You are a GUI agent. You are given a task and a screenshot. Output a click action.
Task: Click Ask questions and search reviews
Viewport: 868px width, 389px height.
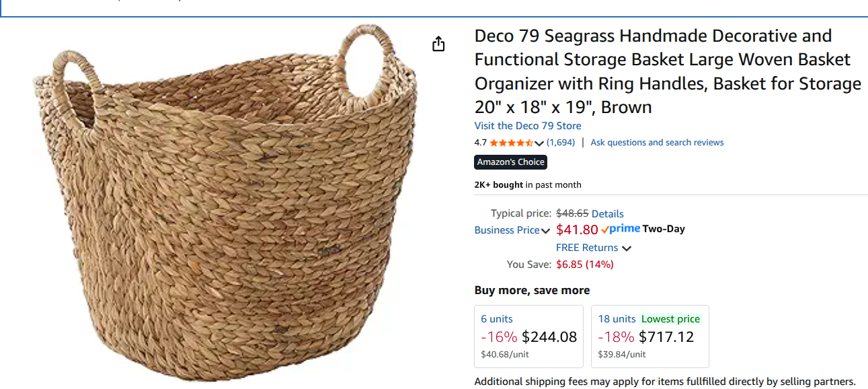(657, 143)
